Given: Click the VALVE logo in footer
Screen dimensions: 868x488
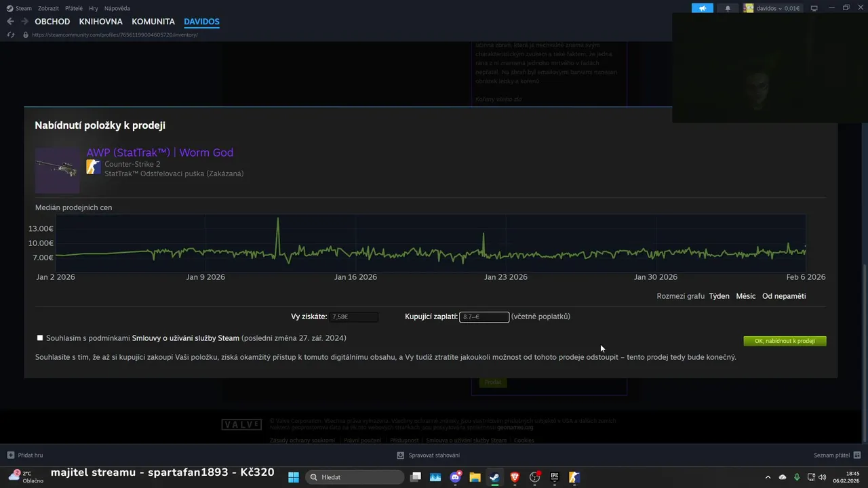Looking at the screenshot, I should tap(241, 424).
